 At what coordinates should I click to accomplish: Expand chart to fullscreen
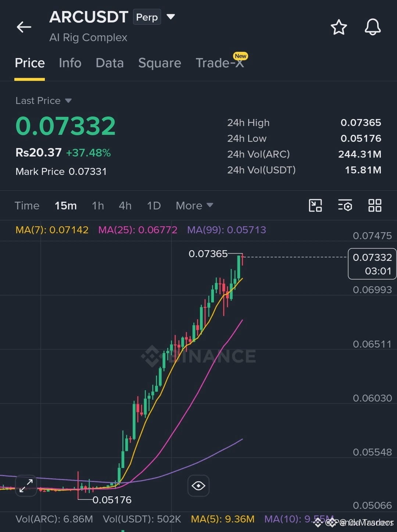coord(26,486)
